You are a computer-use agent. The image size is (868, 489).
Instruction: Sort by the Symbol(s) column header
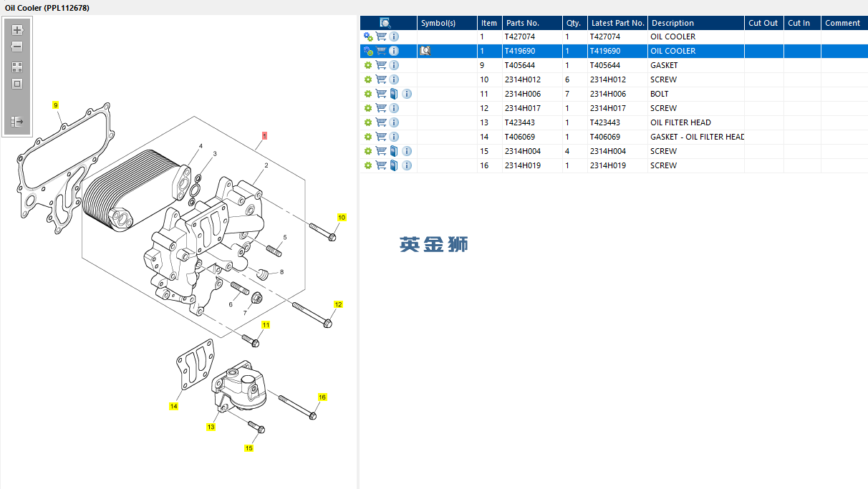[447, 23]
